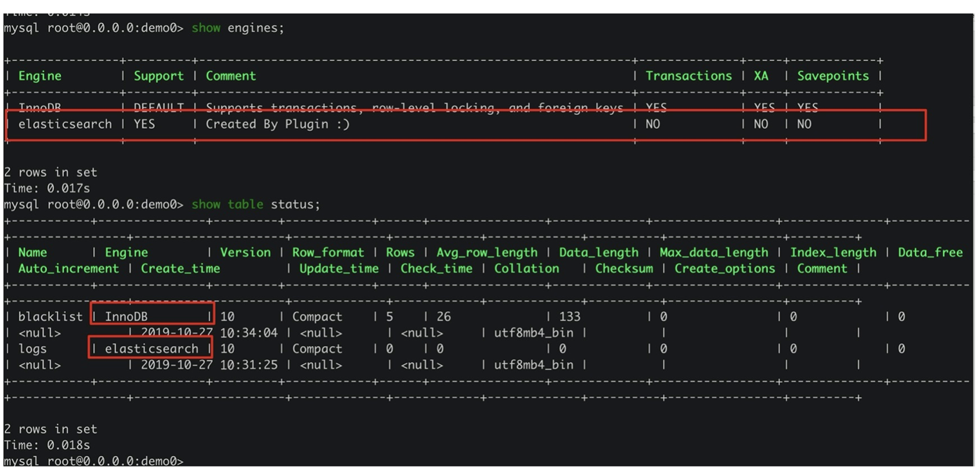The height and width of the screenshot is (472, 980).
Task: Select the "2019-10-27 10:31:25" create time
Action: [209, 365]
